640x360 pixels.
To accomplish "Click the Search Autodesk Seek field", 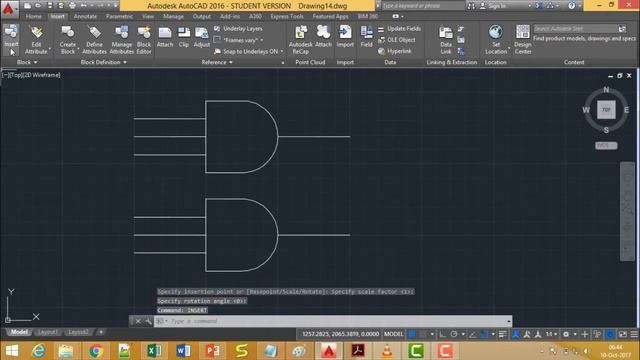I will click(x=575, y=29).
